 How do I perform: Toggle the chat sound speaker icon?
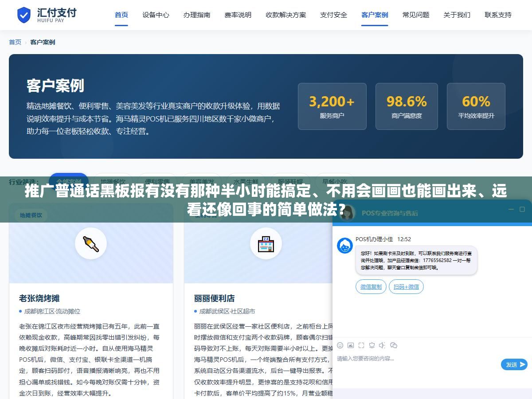click(x=382, y=345)
